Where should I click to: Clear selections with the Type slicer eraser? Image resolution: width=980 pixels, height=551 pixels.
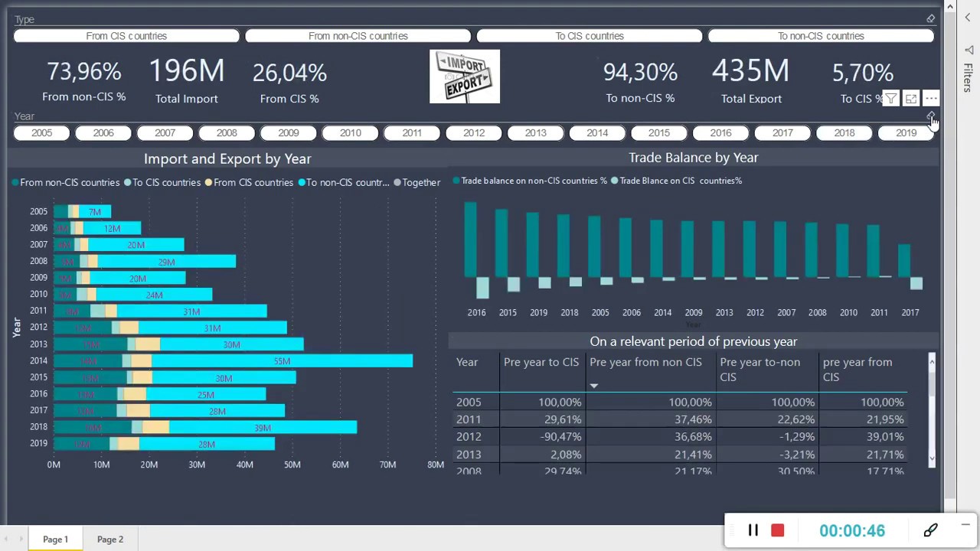pyautogui.click(x=930, y=18)
